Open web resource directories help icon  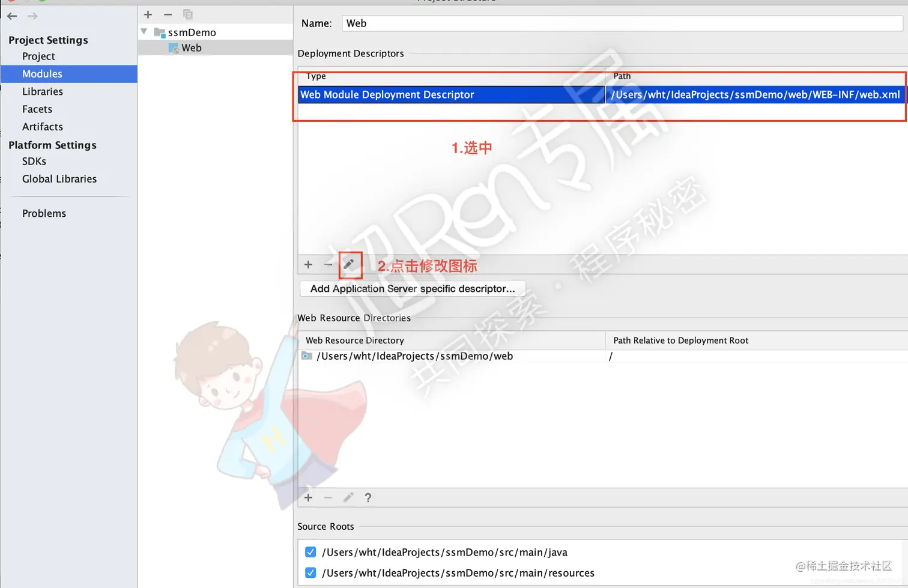click(368, 498)
